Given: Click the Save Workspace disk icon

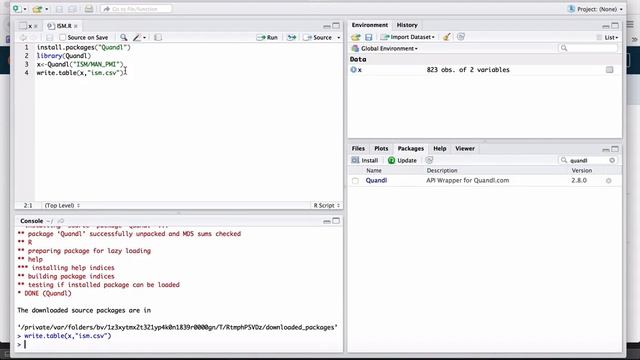Looking at the screenshot, I should [369, 37].
